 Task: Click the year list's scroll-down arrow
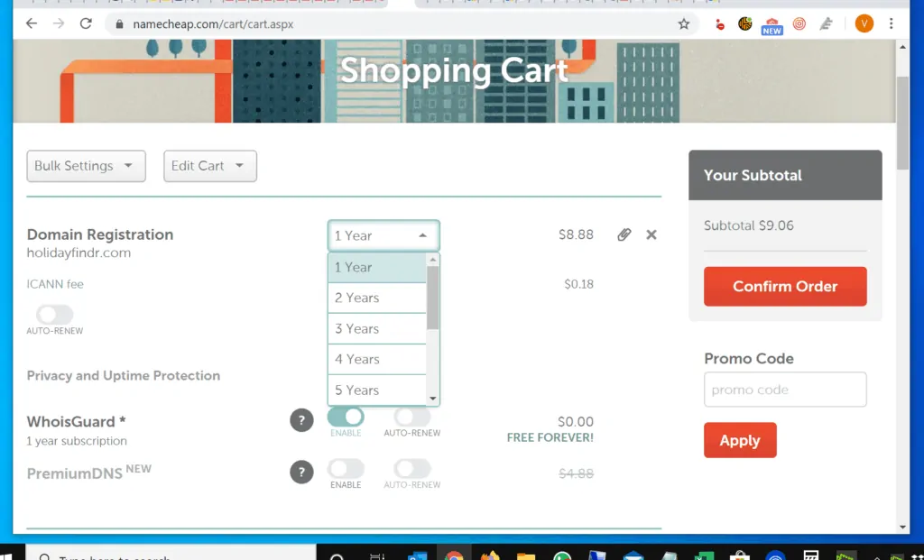[433, 399]
